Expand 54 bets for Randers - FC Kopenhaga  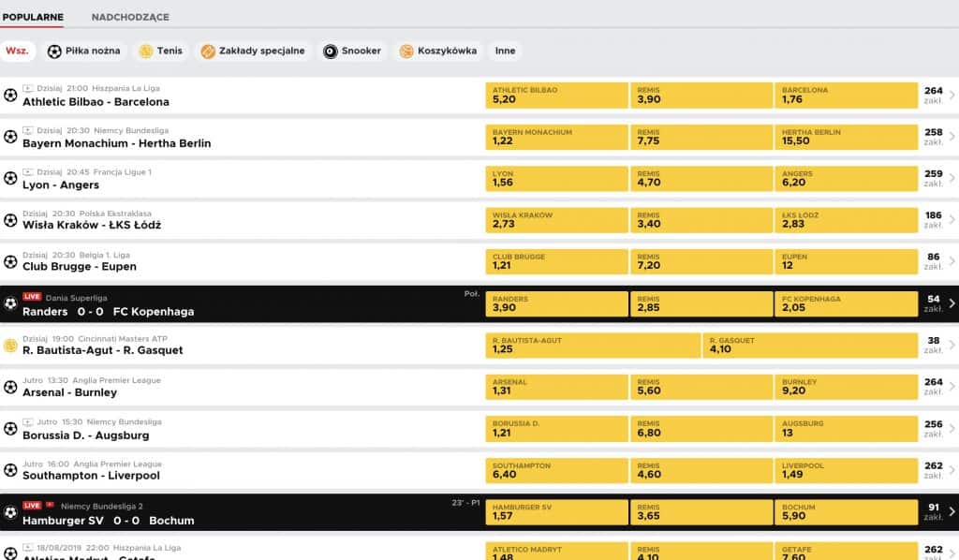(x=938, y=303)
